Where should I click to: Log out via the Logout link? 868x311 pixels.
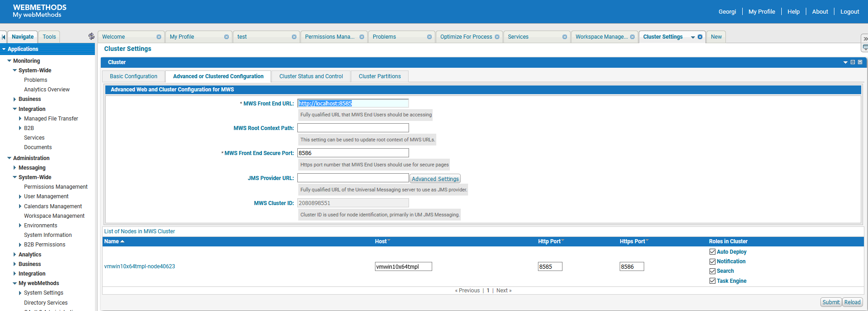pos(849,12)
